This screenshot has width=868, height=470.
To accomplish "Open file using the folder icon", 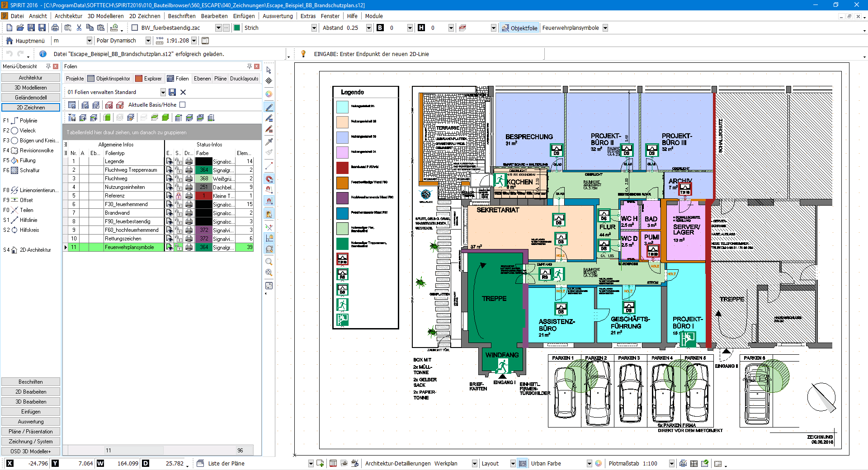I will (20, 28).
